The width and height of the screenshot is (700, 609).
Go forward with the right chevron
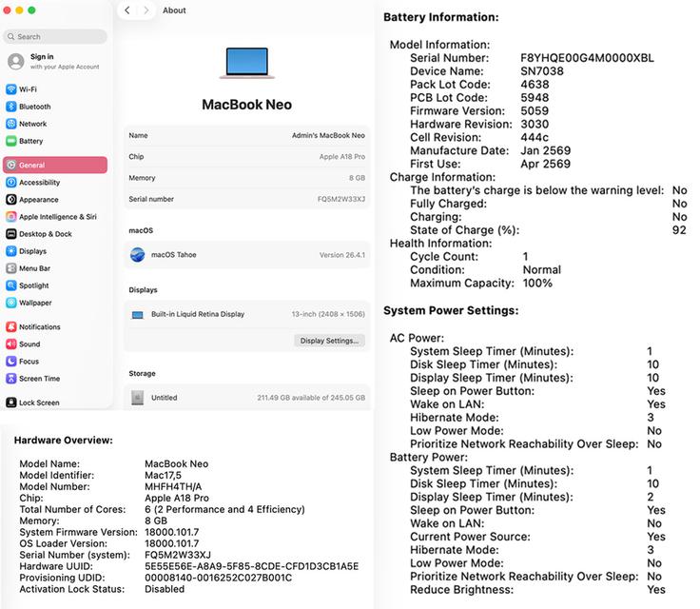coord(146,10)
